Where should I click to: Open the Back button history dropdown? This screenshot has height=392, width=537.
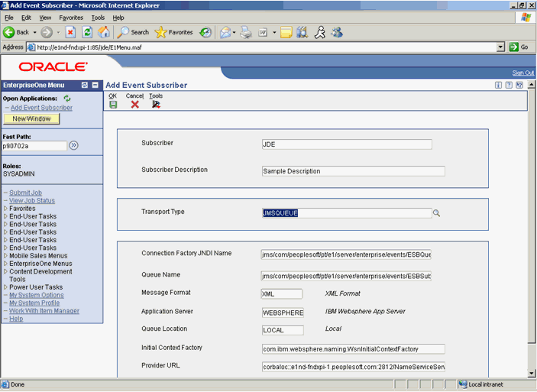tap(34, 33)
